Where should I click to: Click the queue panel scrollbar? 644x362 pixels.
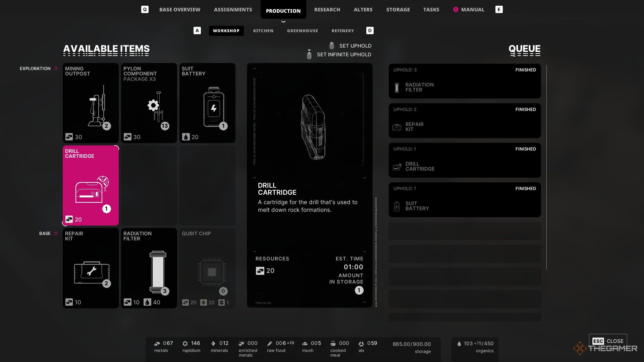pyautogui.click(x=546, y=167)
